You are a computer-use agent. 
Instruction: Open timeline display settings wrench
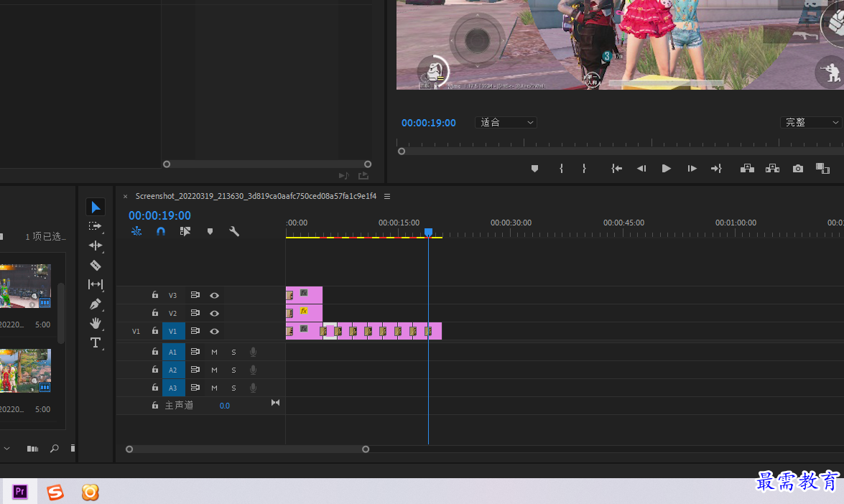pos(234,231)
